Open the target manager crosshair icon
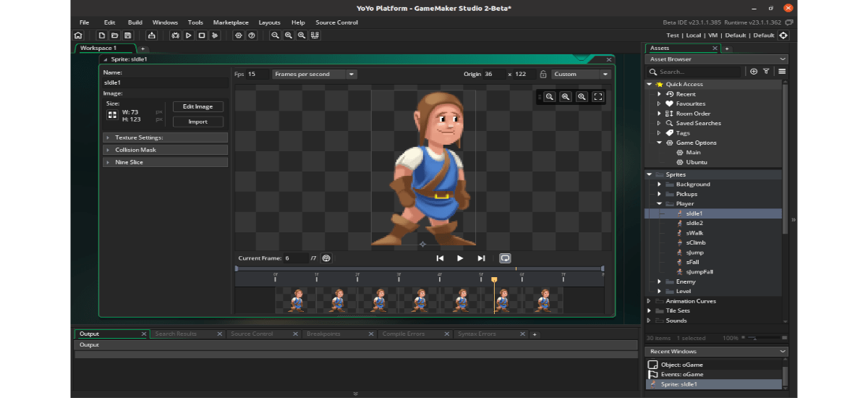The width and height of the screenshot is (868, 398). pyautogui.click(x=783, y=35)
